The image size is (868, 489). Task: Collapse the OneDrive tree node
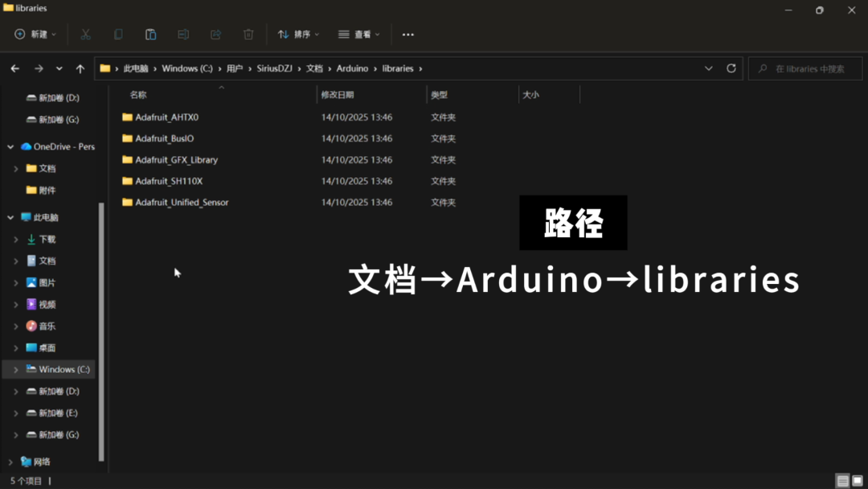(10, 146)
